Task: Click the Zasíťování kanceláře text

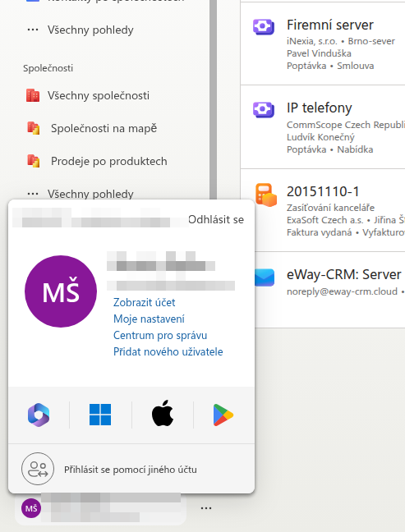Action: click(x=330, y=208)
